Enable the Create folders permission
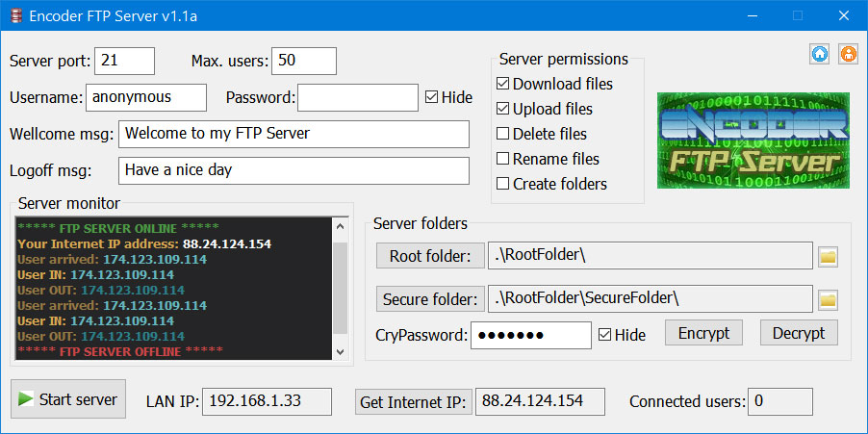Screen dimensions: 868x434 tap(502, 184)
